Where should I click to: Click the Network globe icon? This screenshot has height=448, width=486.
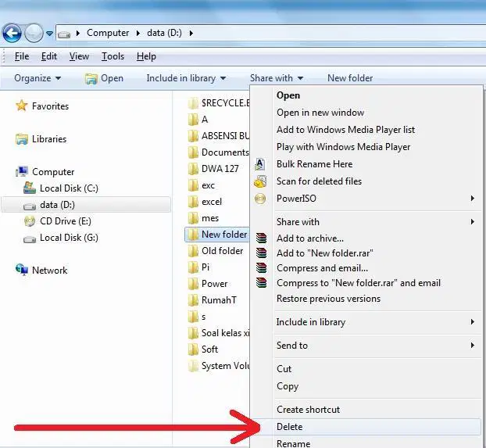click(22, 270)
